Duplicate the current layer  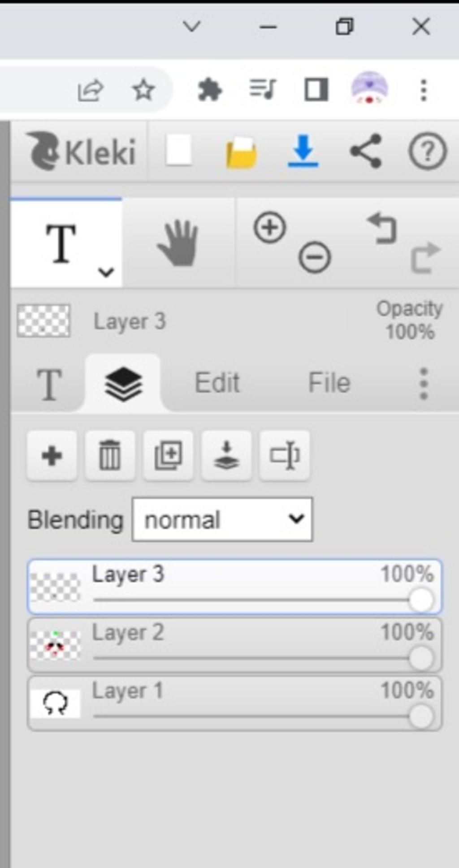click(x=168, y=456)
